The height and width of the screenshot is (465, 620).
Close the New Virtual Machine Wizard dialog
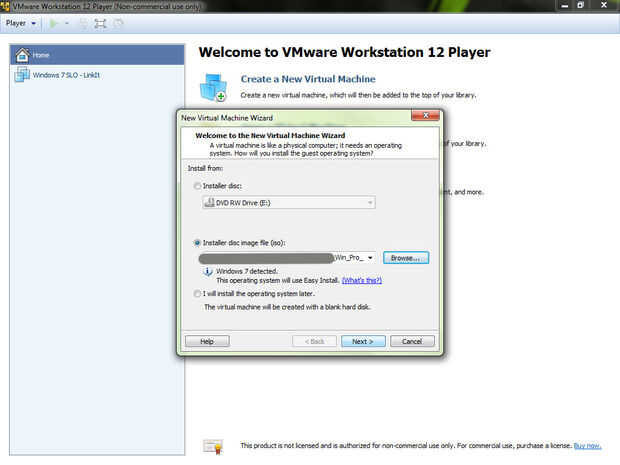425,115
